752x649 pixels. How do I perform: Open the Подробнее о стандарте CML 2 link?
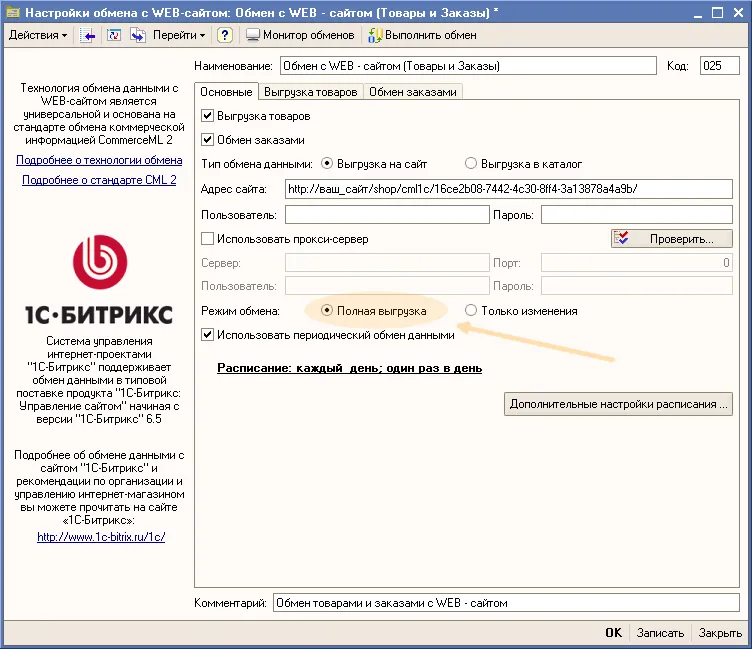click(99, 180)
